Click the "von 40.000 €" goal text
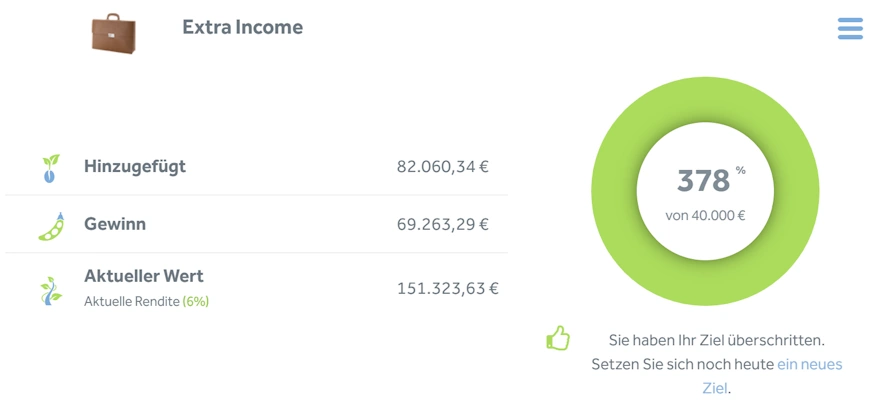Screen dimensions: 875x414 705,214
